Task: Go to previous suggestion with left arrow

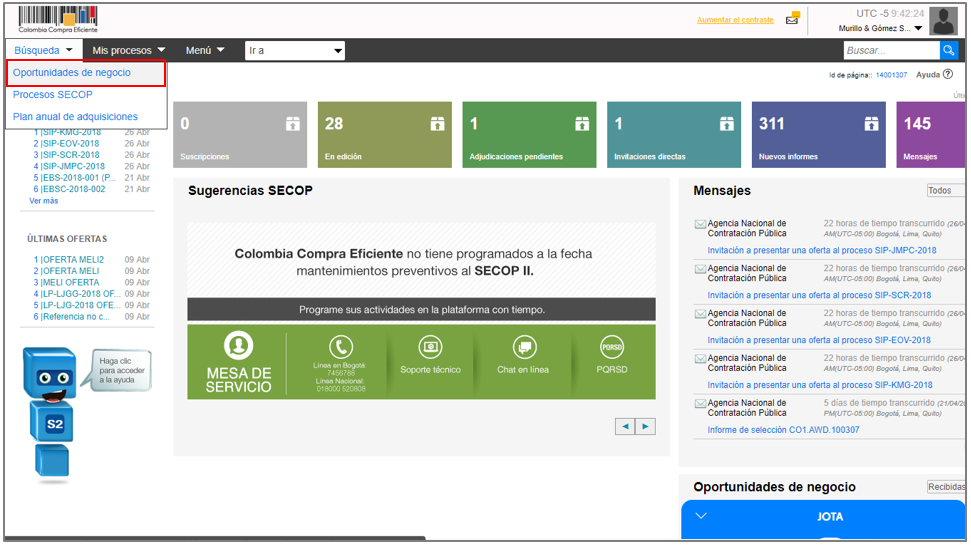Action: (625, 426)
